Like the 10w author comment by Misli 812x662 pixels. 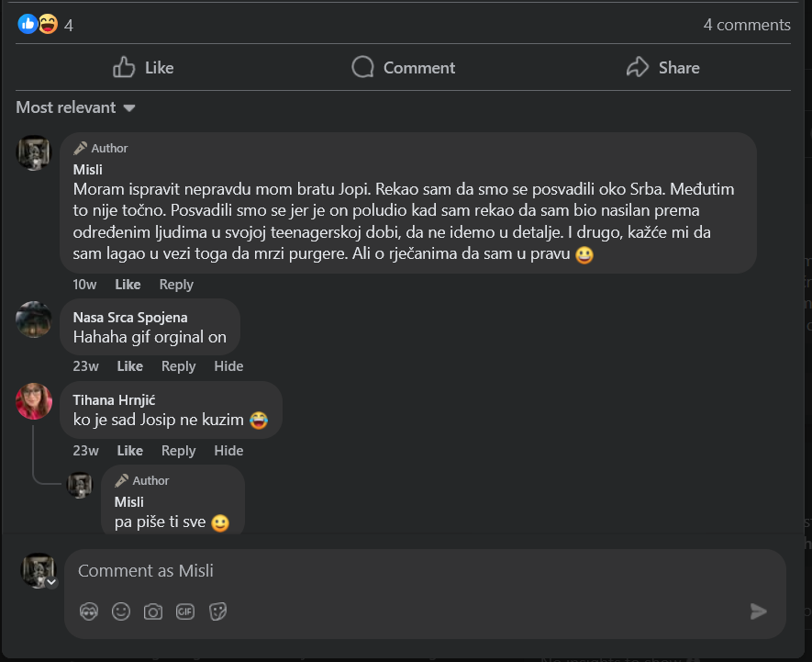tap(128, 284)
